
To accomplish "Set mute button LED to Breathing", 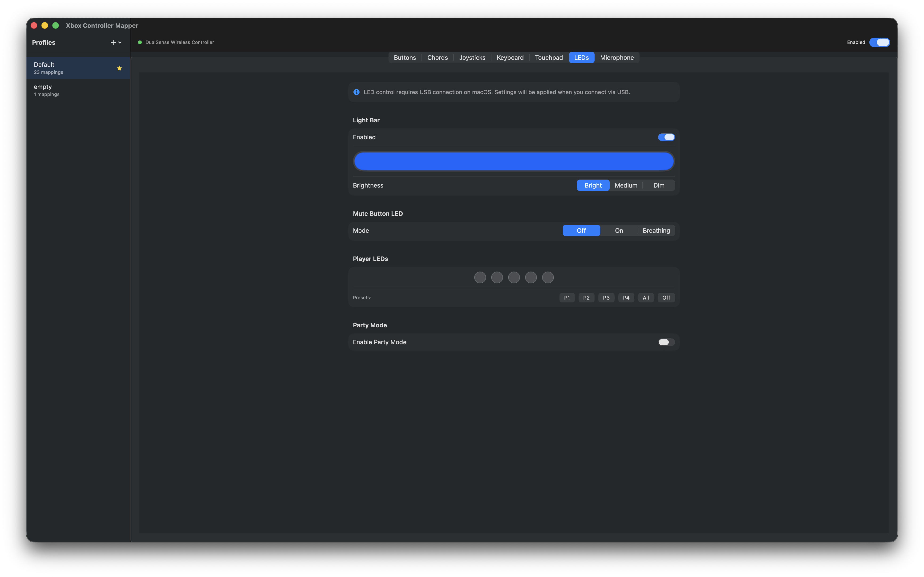I will [x=656, y=230].
